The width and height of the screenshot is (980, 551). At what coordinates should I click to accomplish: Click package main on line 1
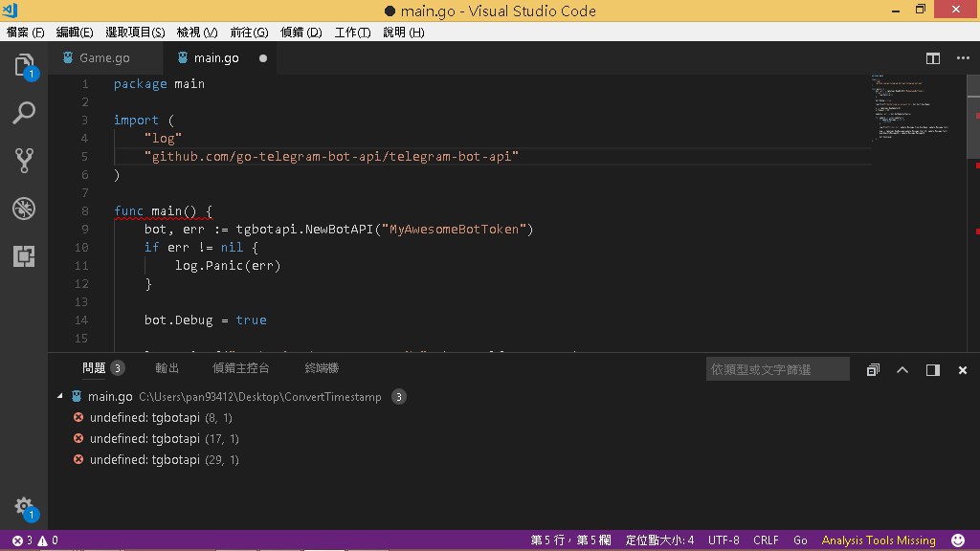[x=160, y=84]
